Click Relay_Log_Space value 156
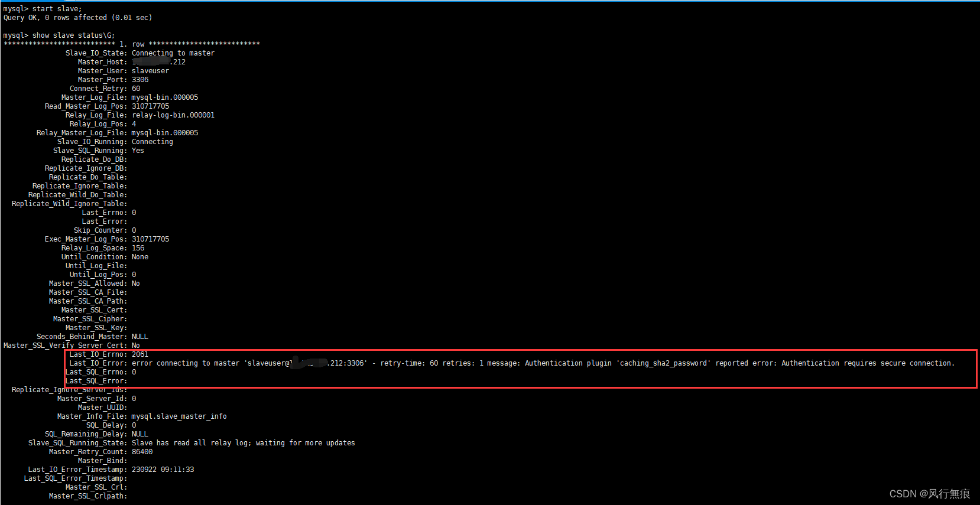The height and width of the screenshot is (505, 980). pyautogui.click(x=138, y=248)
